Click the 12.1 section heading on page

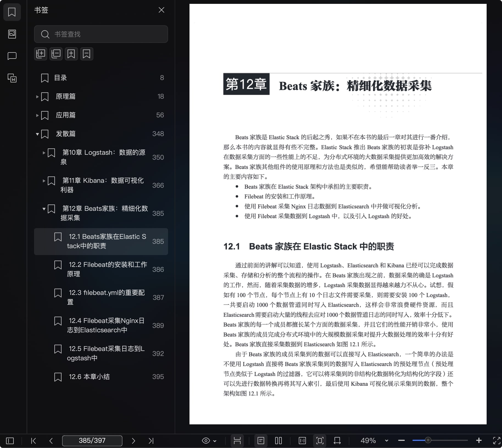coord(309,247)
